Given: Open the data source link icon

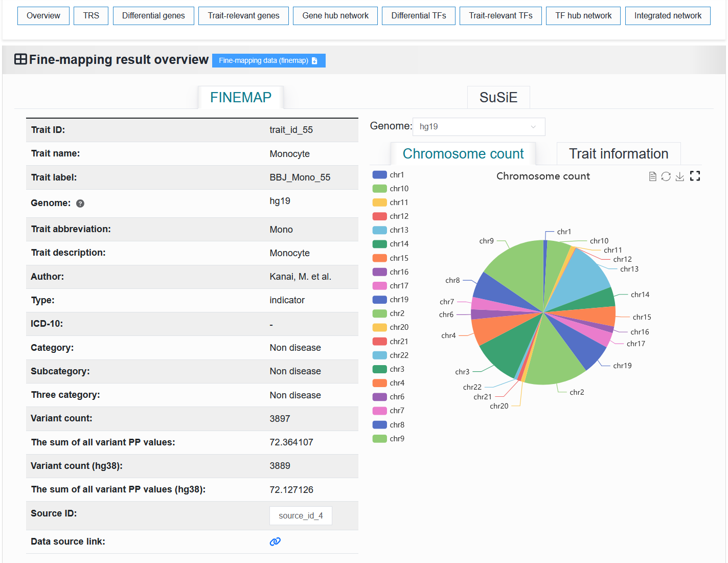Looking at the screenshot, I should pyautogui.click(x=275, y=542).
